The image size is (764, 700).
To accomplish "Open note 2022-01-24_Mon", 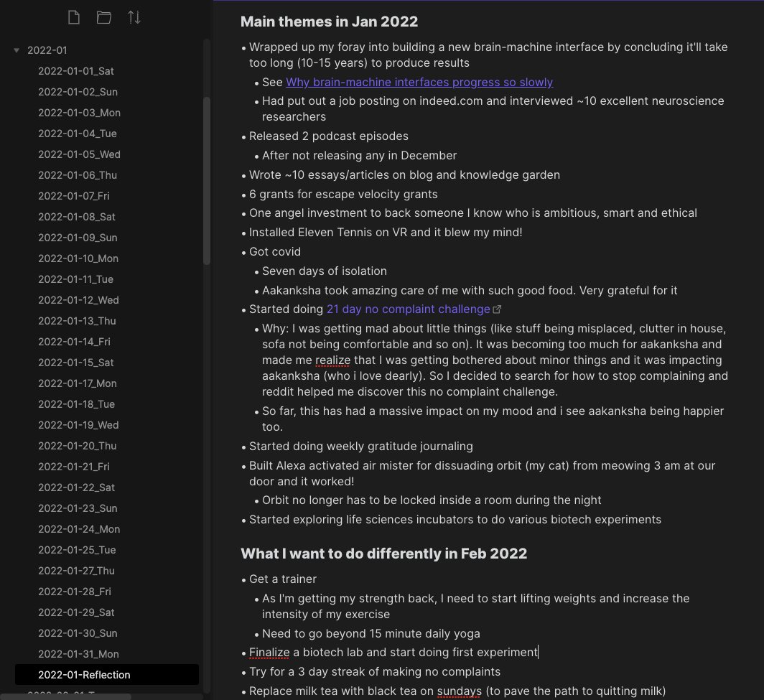I will tap(79, 529).
